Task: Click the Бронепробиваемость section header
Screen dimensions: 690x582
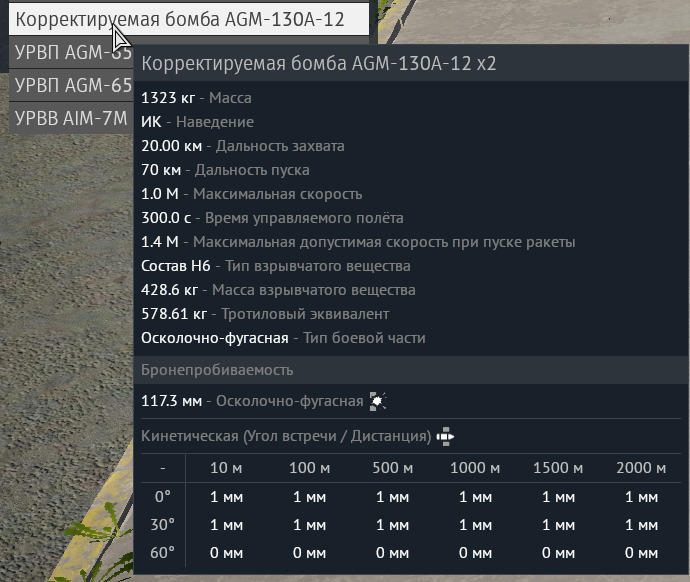Action: coord(411,370)
